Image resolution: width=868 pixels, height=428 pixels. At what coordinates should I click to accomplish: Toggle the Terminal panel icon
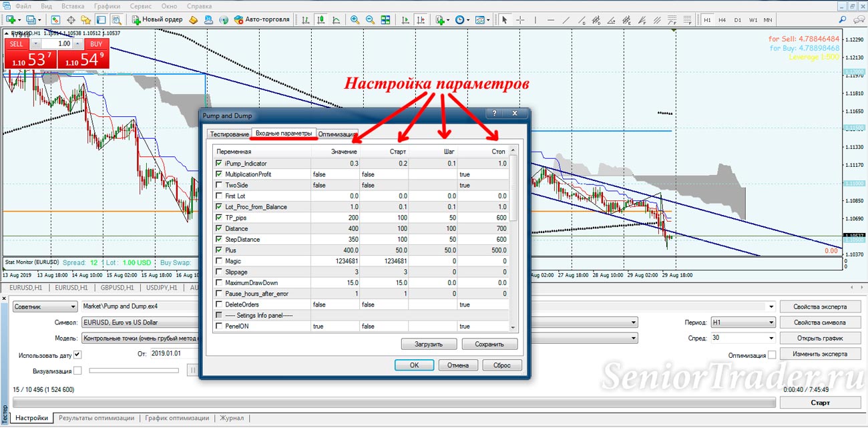tap(101, 20)
